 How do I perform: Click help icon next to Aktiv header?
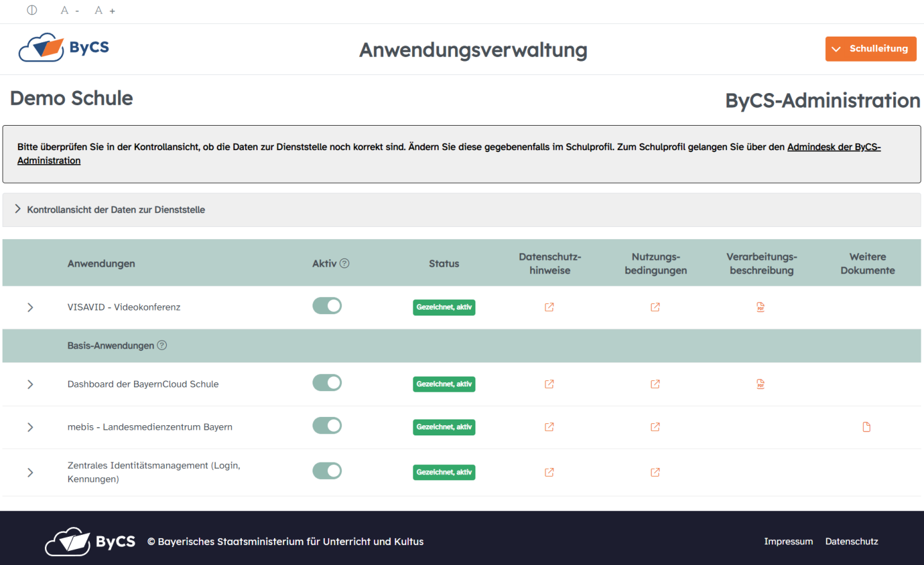[x=345, y=263]
